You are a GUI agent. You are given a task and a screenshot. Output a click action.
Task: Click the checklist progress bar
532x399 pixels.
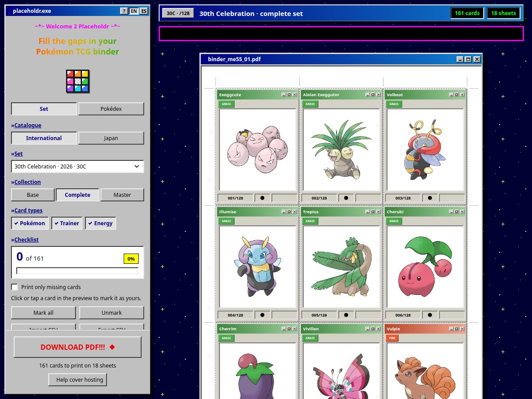[x=78, y=271]
